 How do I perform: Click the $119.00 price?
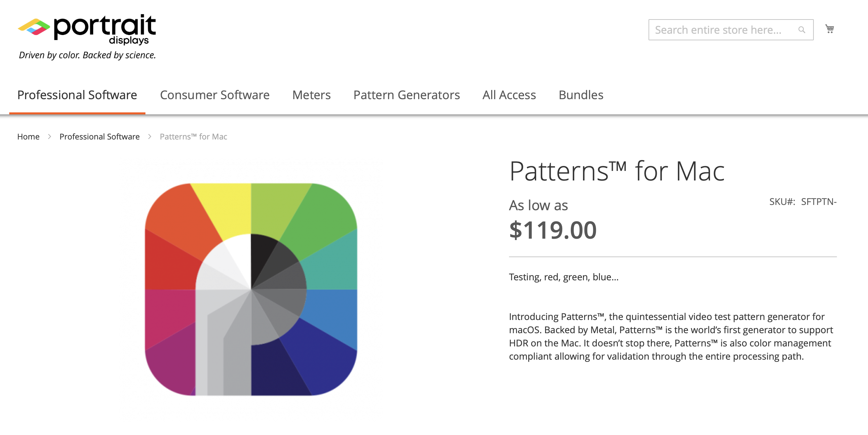553,230
